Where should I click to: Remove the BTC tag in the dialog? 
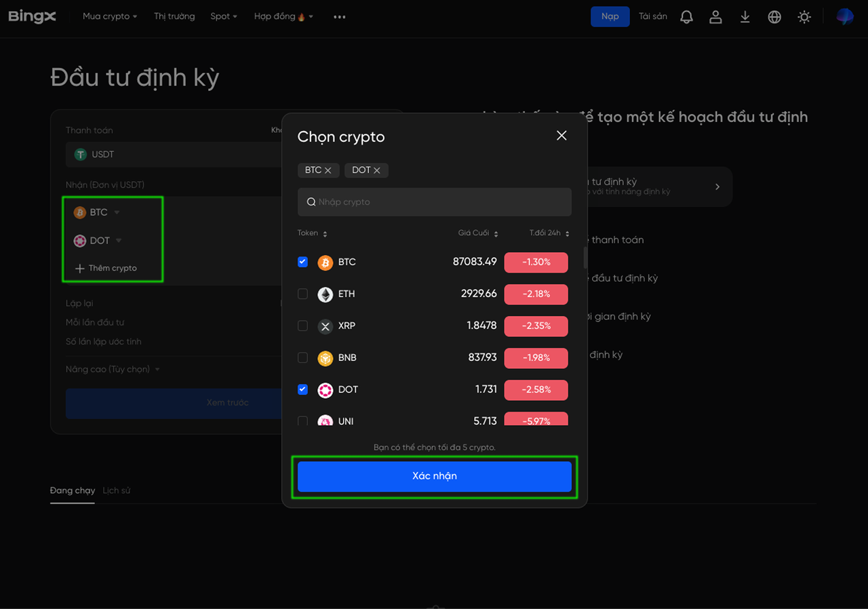pyautogui.click(x=328, y=170)
